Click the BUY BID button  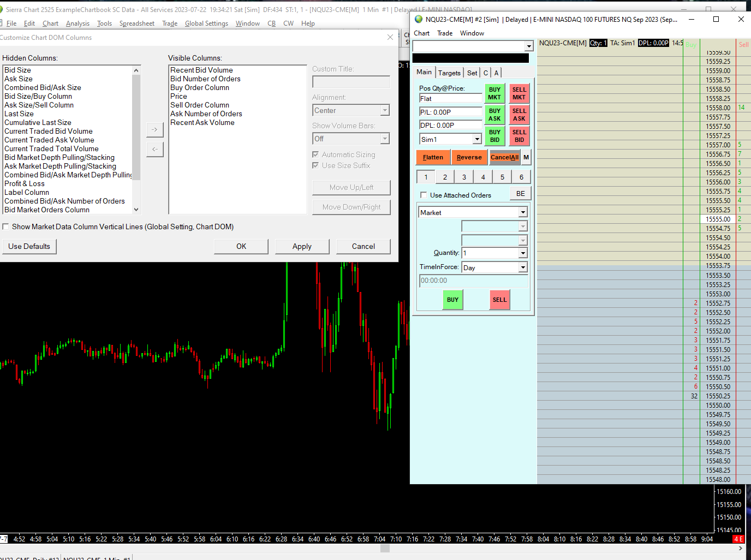click(494, 136)
